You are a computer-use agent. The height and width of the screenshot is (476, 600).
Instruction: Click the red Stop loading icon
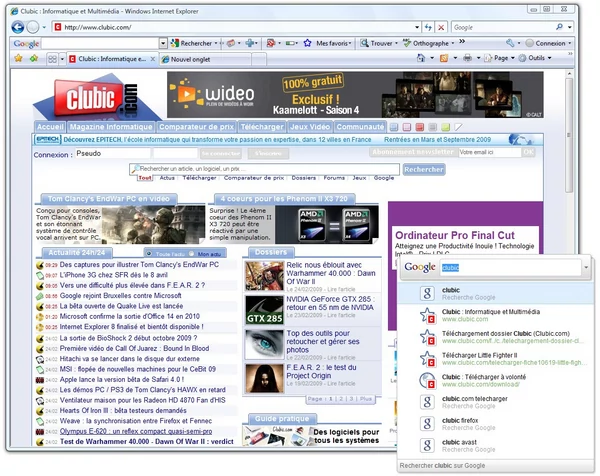(x=441, y=27)
